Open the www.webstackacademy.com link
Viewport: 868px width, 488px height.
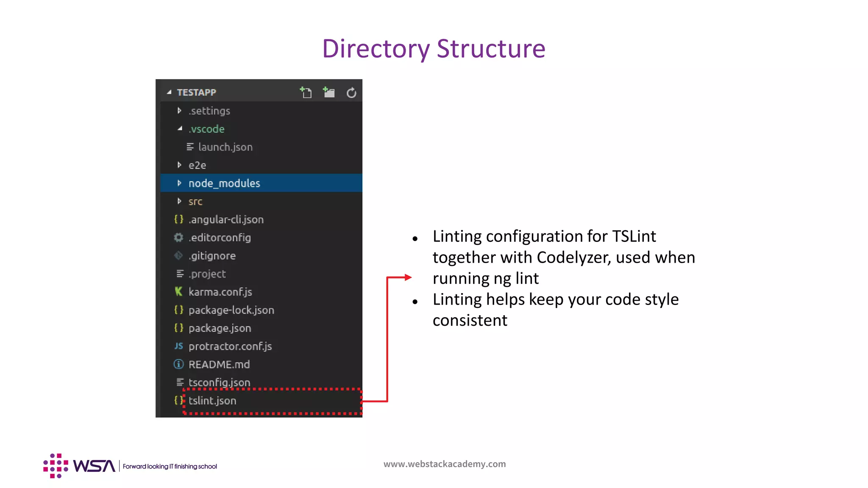(445, 464)
